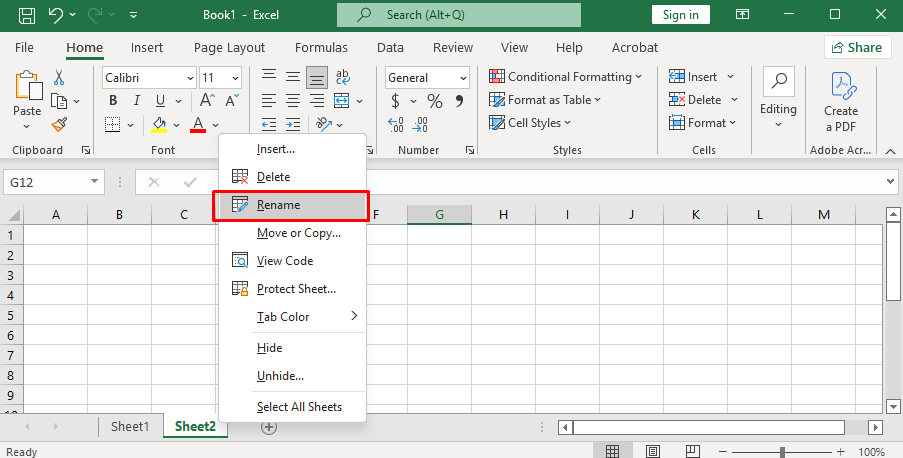Image resolution: width=903 pixels, height=458 pixels.
Task: Open the Formulas ribbon tab
Action: click(321, 47)
